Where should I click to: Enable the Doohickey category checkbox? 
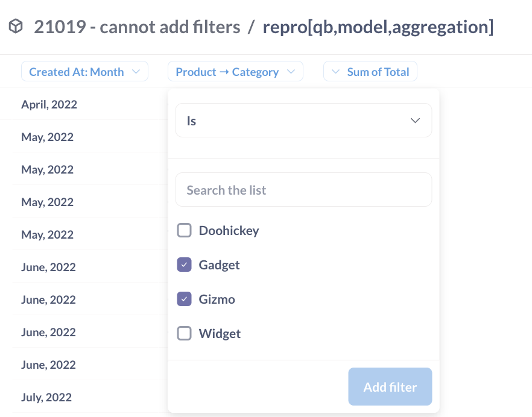click(x=184, y=230)
